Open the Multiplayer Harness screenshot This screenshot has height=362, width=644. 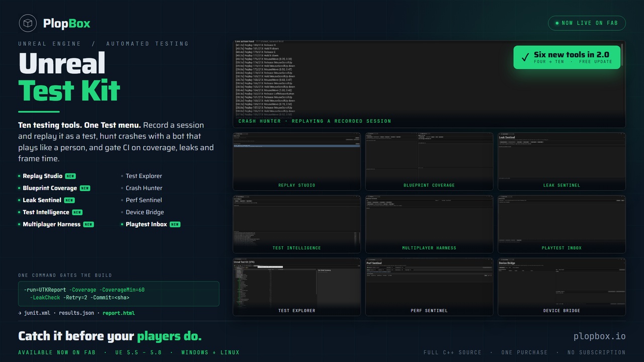pos(429,224)
